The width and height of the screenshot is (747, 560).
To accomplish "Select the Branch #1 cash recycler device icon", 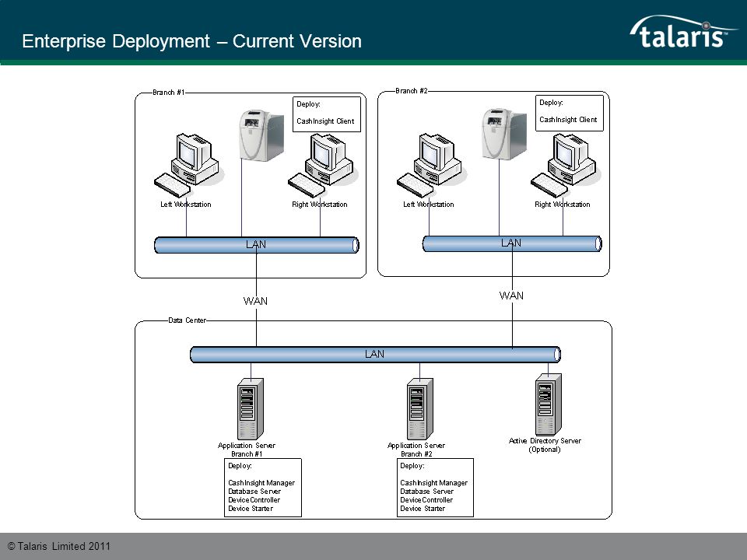I will (261, 135).
